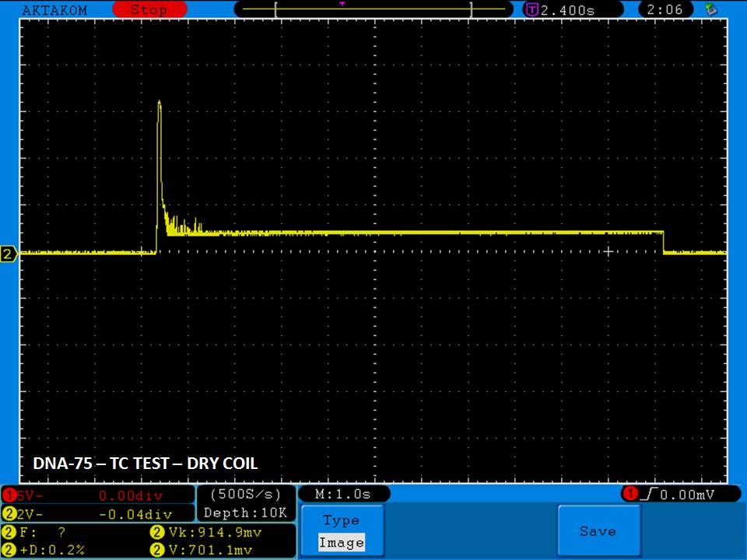Screen dimensions: 747x560
Task: Click the V:701.1mv measurement
Action: click(202, 551)
